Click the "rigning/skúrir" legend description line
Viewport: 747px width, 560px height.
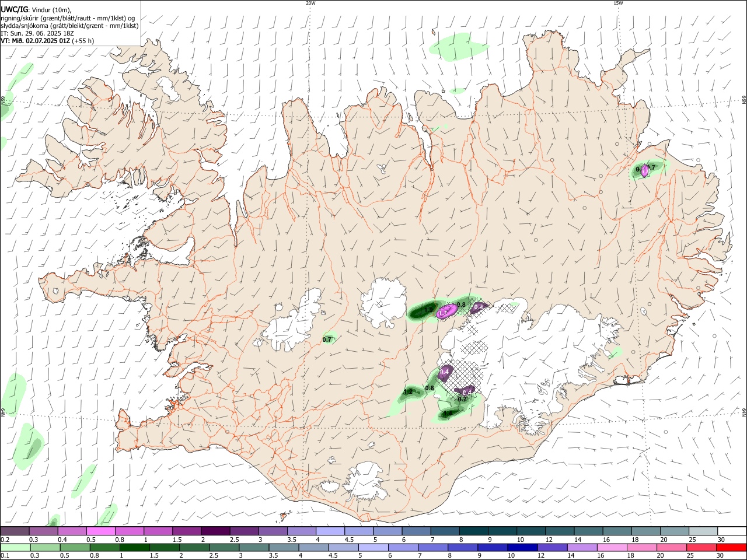[68, 18]
